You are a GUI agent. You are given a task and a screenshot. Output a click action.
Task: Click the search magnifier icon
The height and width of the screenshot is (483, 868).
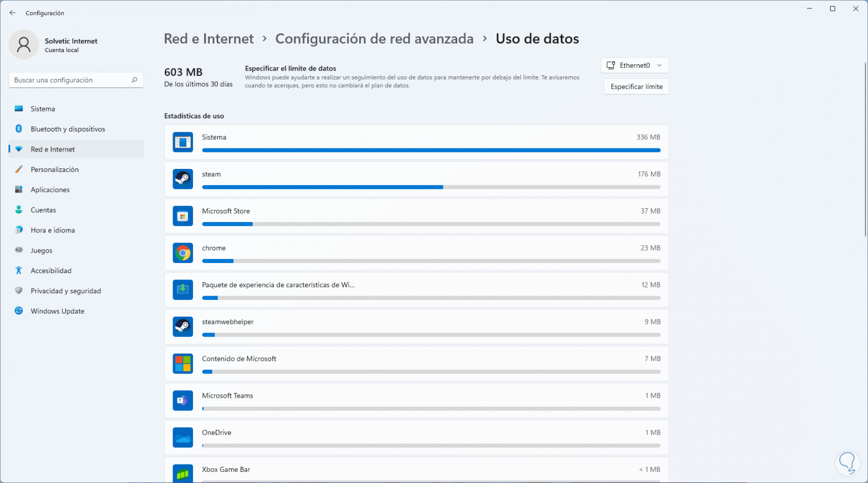coord(134,80)
